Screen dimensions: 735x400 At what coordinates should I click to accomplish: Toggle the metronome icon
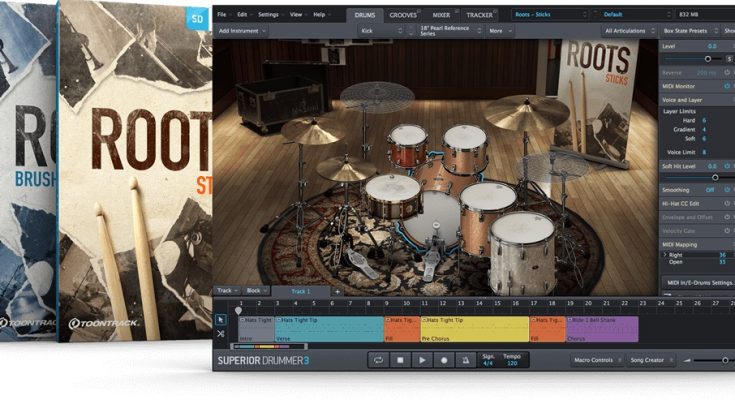point(466,360)
